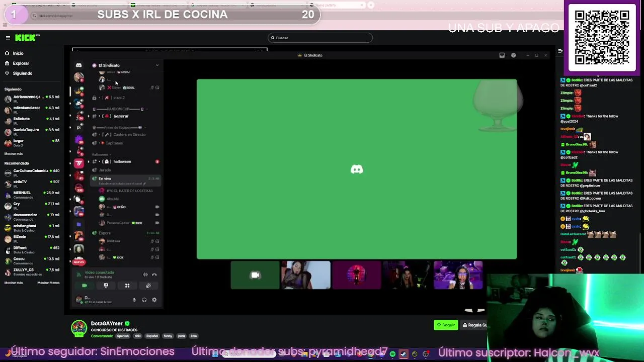Open Cry recommended channel
The height and width of the screenshot is (362, 644).
[32, 206]
